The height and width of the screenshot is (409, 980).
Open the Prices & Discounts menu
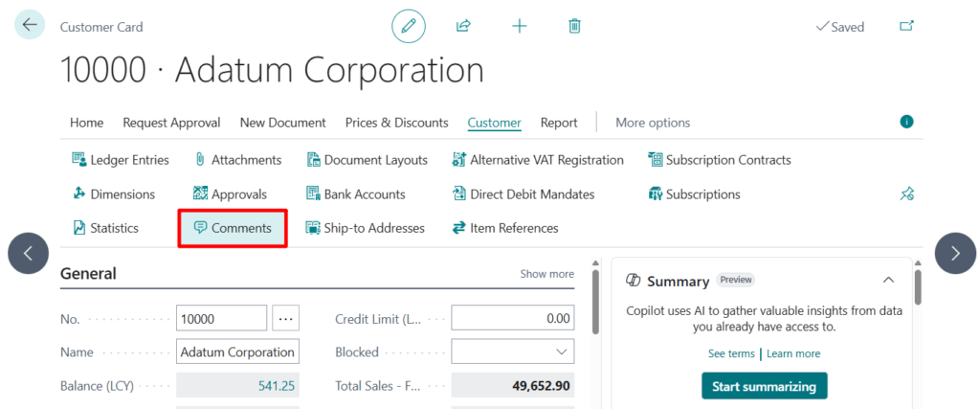tap(396, 123)
